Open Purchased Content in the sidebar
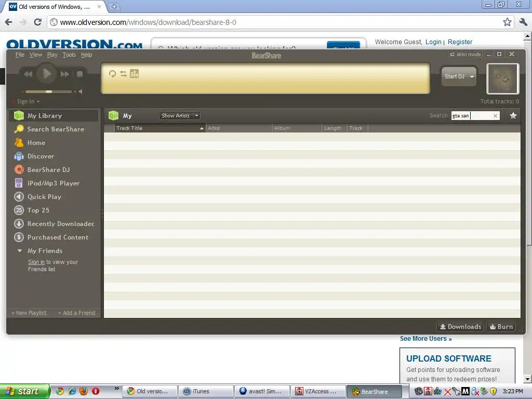532x399 pixels. point(54,237)
